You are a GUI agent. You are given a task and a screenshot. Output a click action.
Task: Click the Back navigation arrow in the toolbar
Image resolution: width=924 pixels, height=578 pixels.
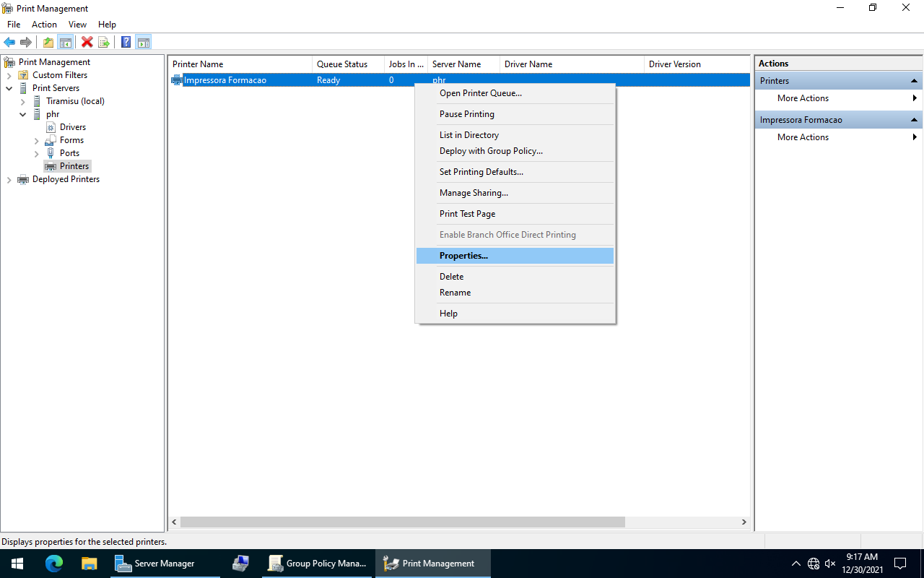(9, 42)
